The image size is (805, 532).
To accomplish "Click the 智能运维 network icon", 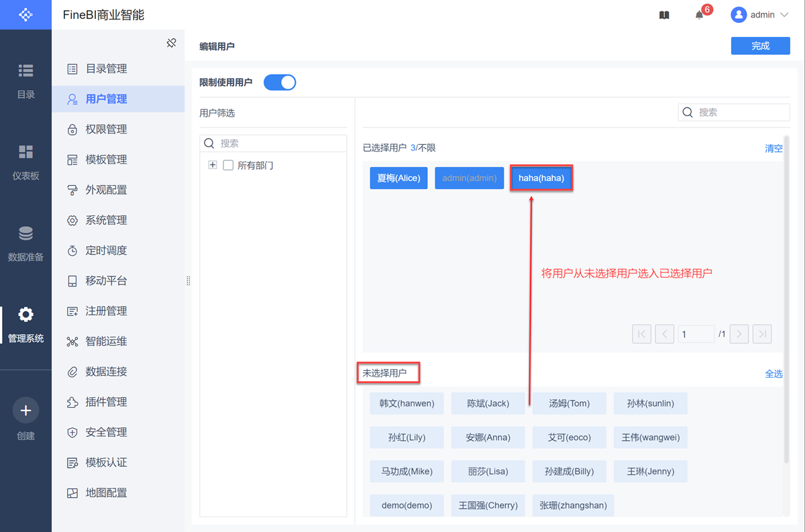I will [72, 341].
